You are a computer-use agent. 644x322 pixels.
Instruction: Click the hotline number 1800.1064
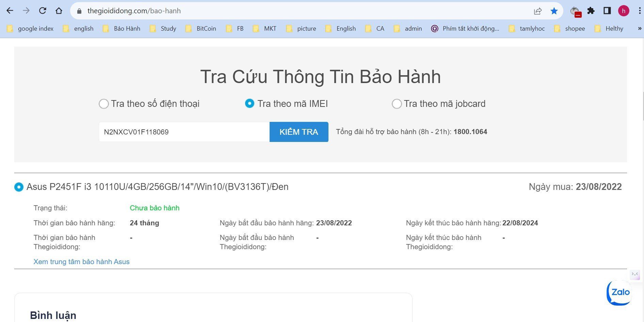[470, 132]
